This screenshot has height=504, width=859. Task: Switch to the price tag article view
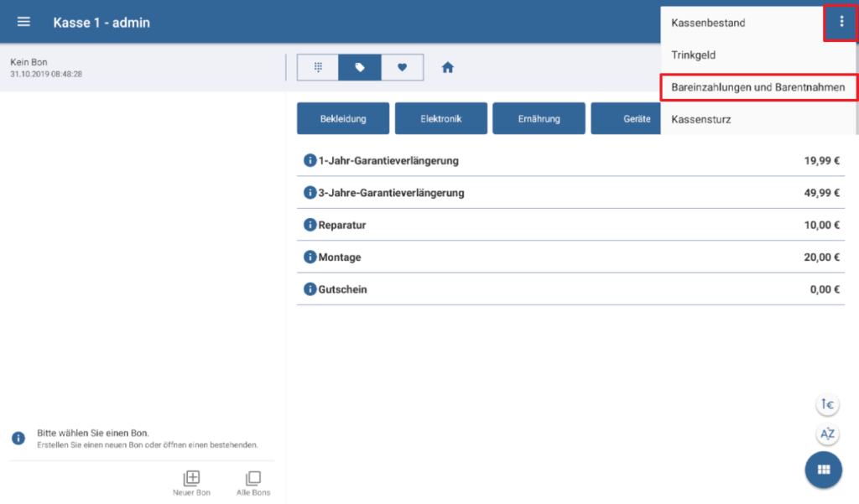360,68
